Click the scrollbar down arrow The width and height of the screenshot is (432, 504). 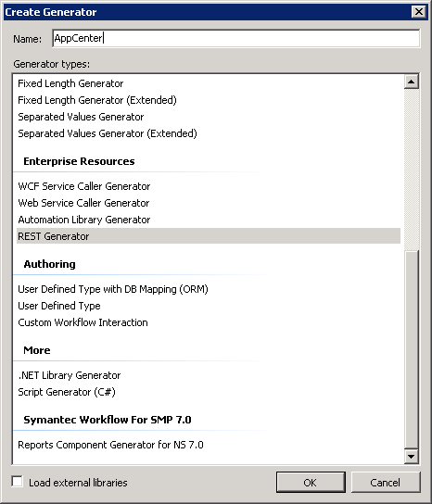412,456
